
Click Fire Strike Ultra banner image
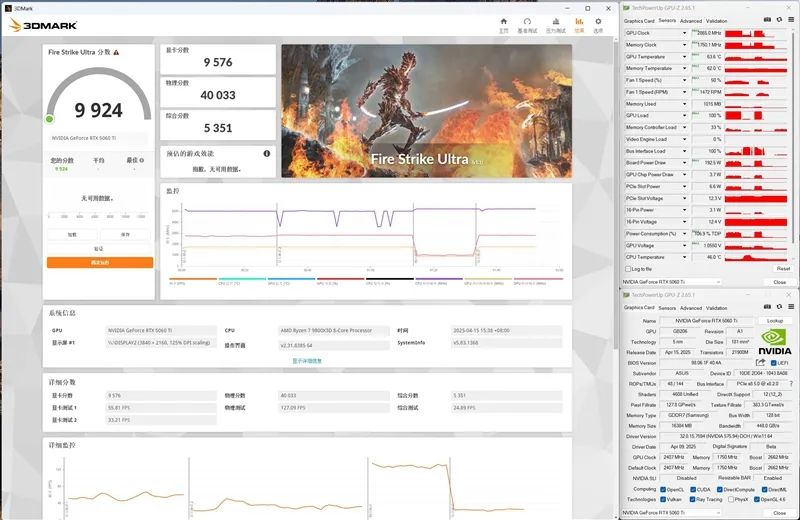pyautogui.click(x=427, y=111)
